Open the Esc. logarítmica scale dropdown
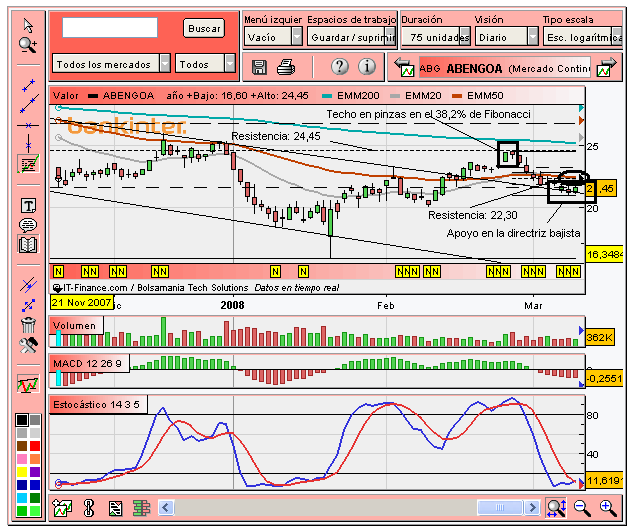The width and height of the screenshot is (630, 531). (583, 37)
